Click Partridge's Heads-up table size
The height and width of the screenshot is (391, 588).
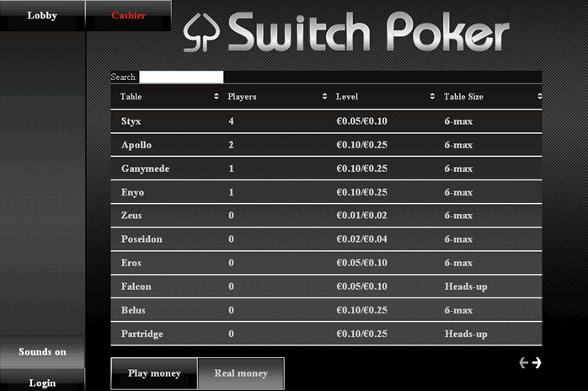(x=466, y=334)
